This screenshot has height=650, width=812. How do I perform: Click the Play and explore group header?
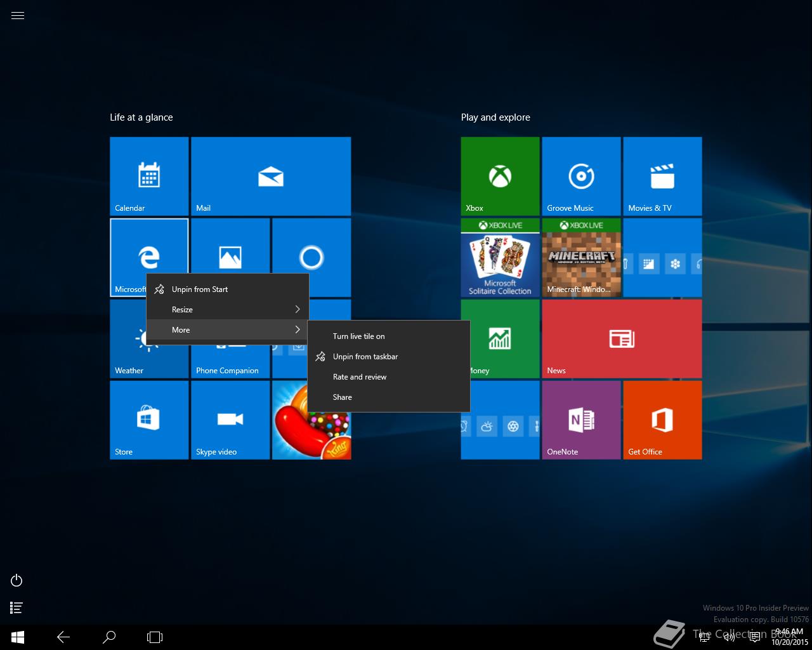point(495,117)
